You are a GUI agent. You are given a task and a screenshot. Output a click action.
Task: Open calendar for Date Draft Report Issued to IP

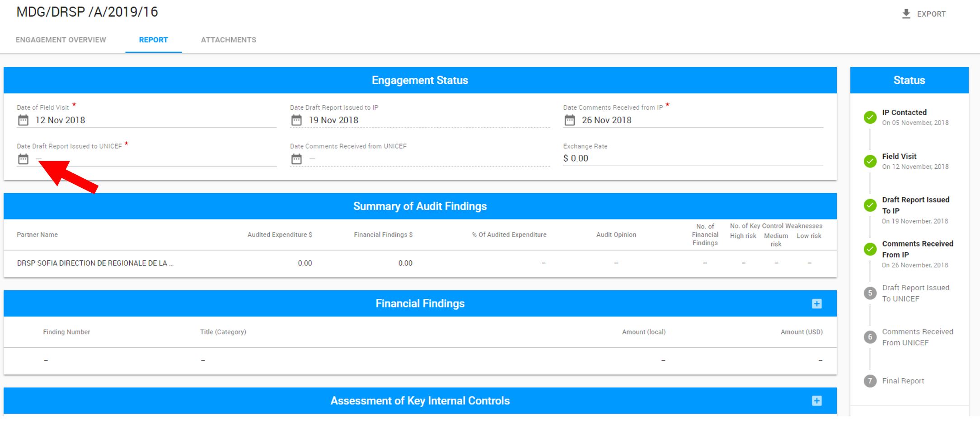[296, 120]
